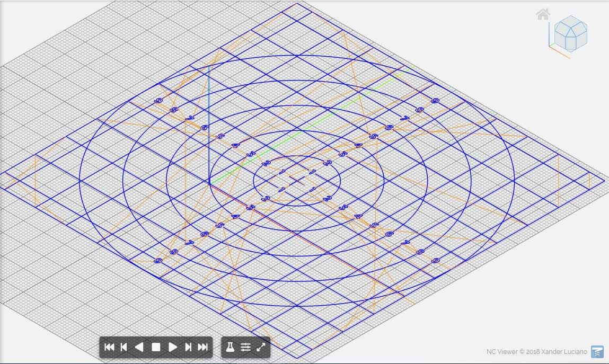This screenshot has width=609, height=364.
Task: Play the toolpath simulation forward
Action: pyautogui.click(x=172, y=347)
